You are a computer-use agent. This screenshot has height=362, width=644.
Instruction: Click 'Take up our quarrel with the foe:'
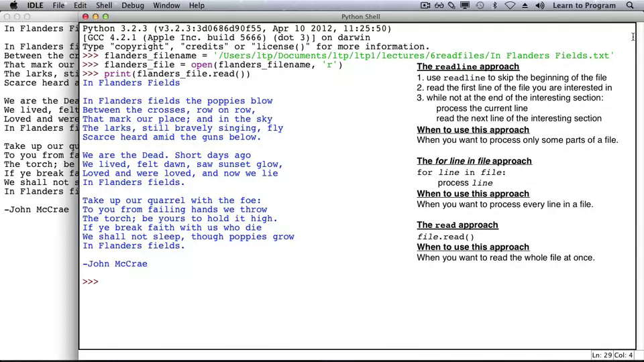(x=172, y=200)
